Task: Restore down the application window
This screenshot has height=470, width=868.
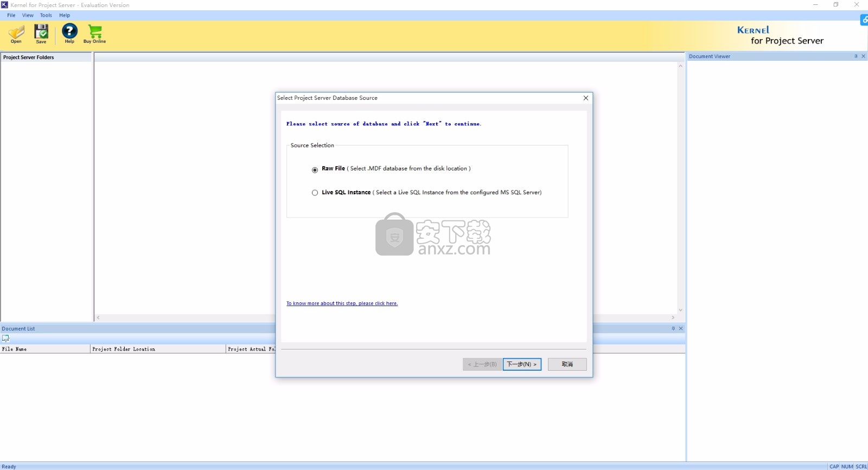Action: [836, 5]
